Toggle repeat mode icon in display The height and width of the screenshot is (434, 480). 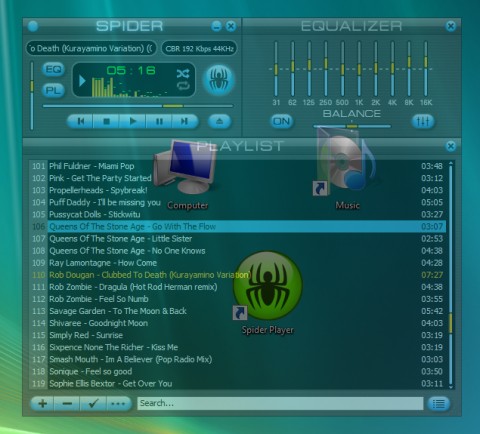[183, 86]
